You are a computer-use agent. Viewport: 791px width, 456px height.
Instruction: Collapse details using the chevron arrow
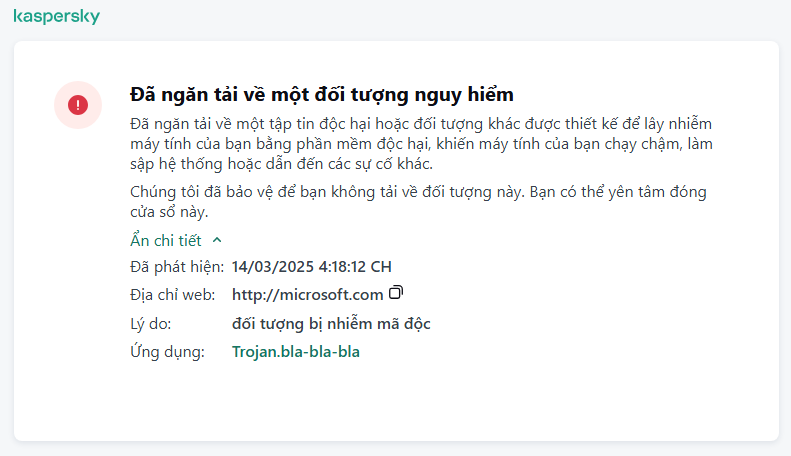(x=217, y=241)
